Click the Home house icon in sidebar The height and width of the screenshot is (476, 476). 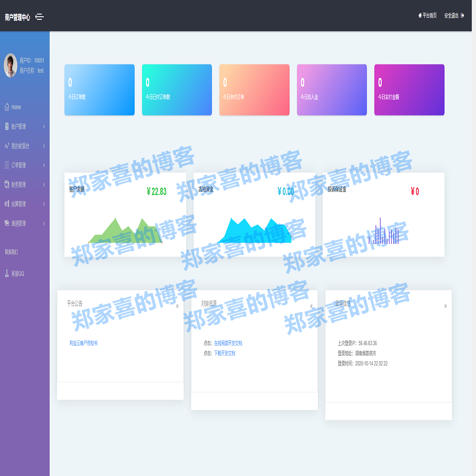[x=7, y=107]
